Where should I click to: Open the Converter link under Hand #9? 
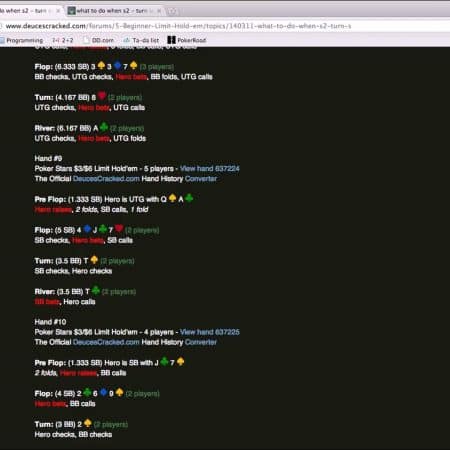[x=201, y=179]
